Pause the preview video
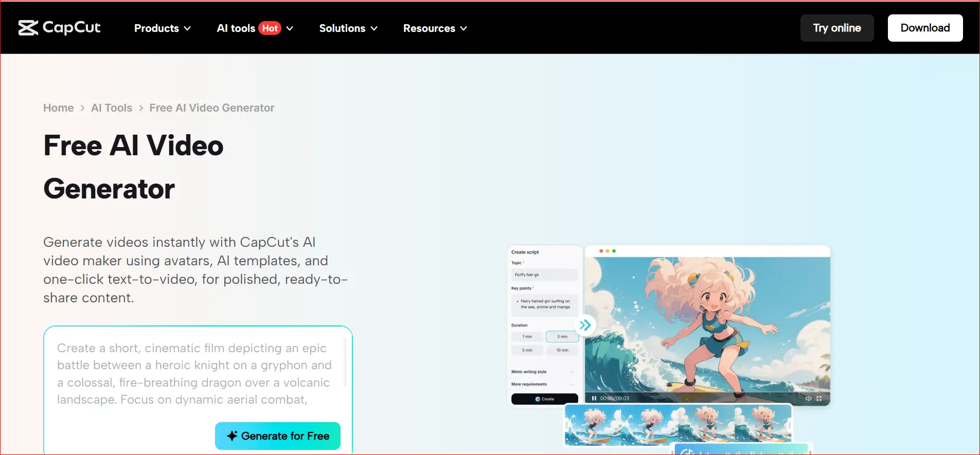 coord(594,398)
